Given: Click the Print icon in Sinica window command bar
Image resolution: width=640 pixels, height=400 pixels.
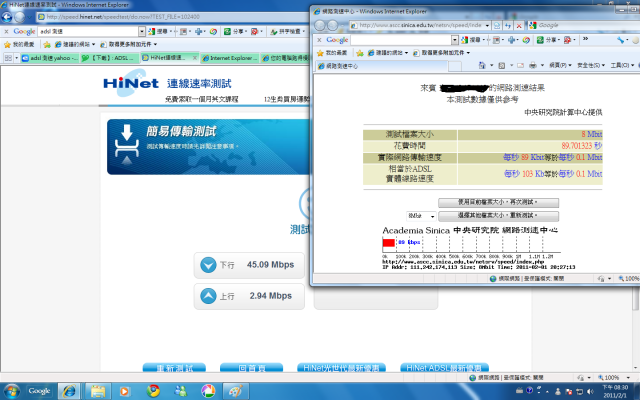Looking at the screenshot, I should point(533,65).
